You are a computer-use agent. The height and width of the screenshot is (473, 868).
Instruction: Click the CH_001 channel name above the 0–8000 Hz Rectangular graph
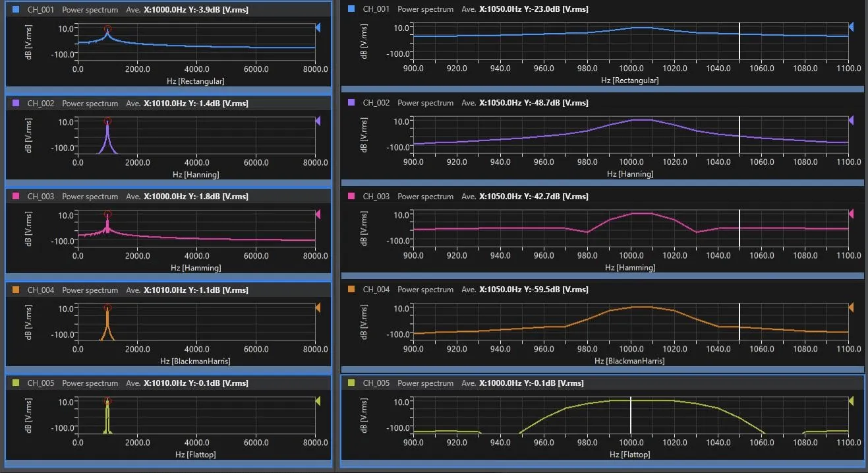[41, 10]
